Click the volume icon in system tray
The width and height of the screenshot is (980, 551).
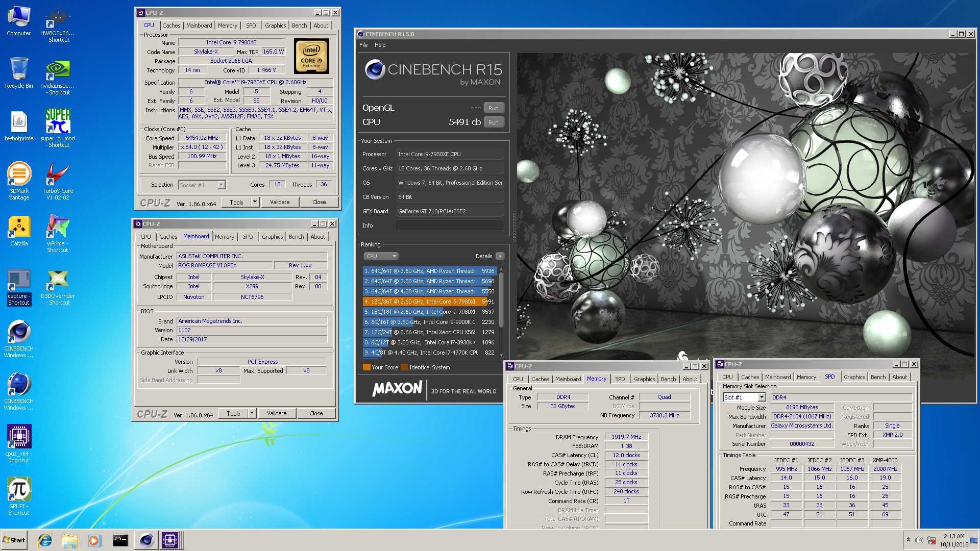(x=919, y=540)
